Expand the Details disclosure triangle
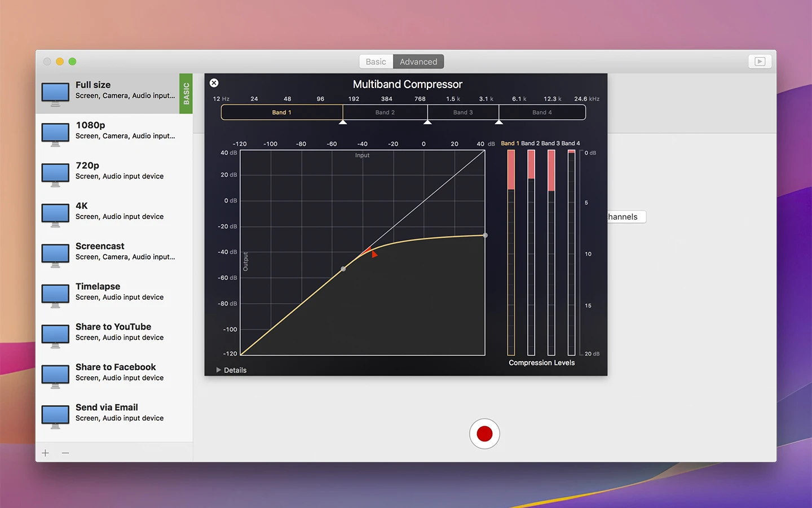 click(219, 370)
